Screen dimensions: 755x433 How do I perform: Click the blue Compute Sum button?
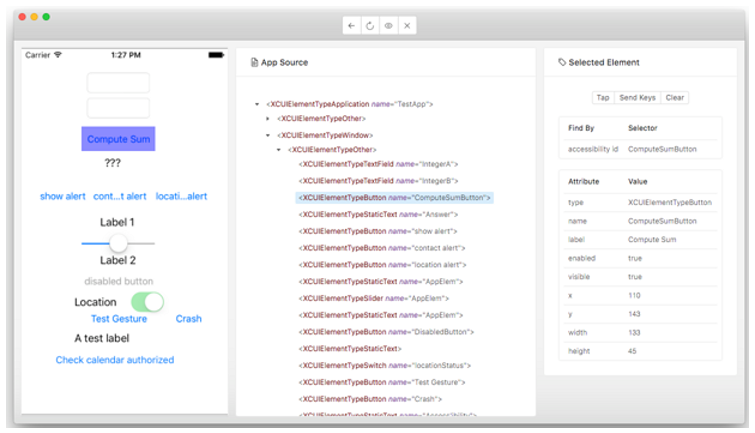(x=118, y=139)
